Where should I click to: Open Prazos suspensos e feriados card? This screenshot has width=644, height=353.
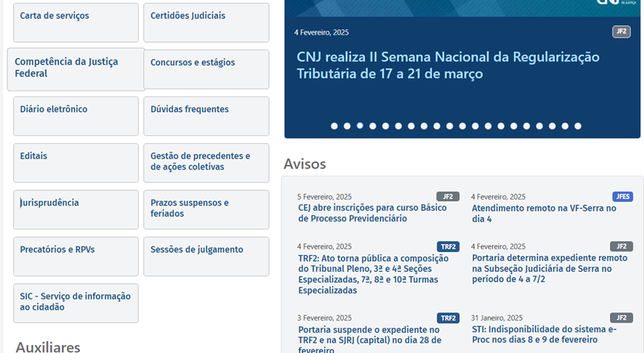pos(206,210)
